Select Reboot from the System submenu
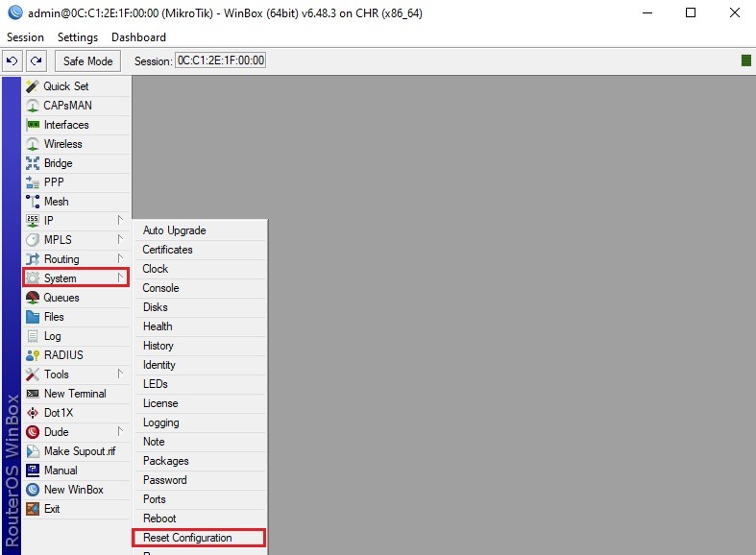This screenshot has height=555, width=756. (x=159, y=519)
